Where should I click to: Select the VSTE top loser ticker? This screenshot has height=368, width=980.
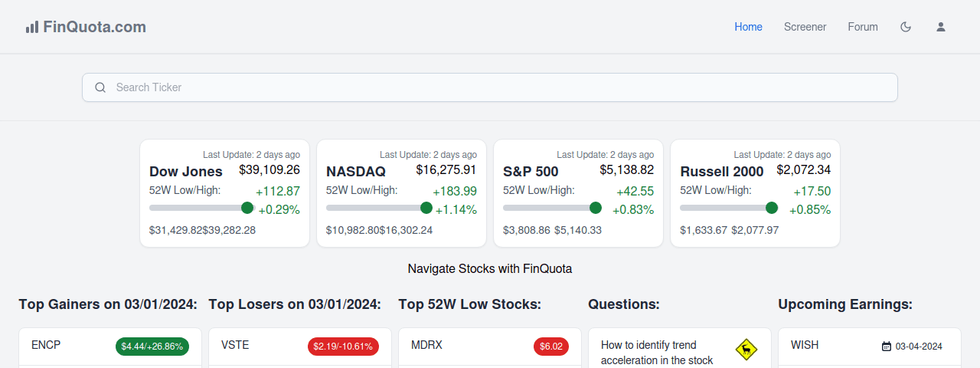tap(235, 345)
